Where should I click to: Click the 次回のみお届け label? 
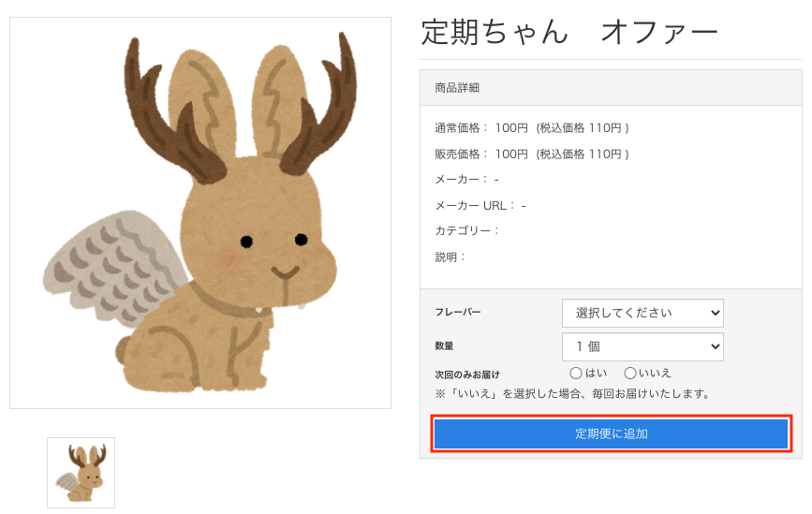coord(467,374)
